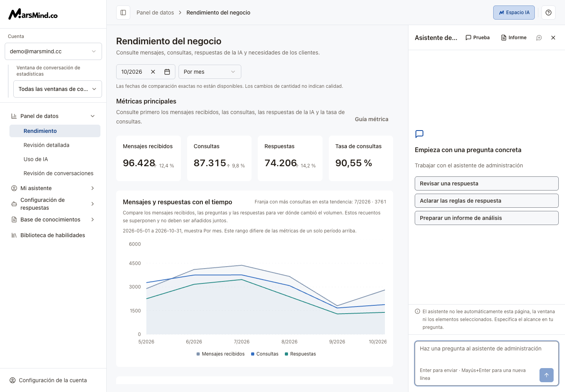Expand the Base de conocimientos section
Viewport: 565px width, 392px height.
pyautogui.click(x=93, y=220)
